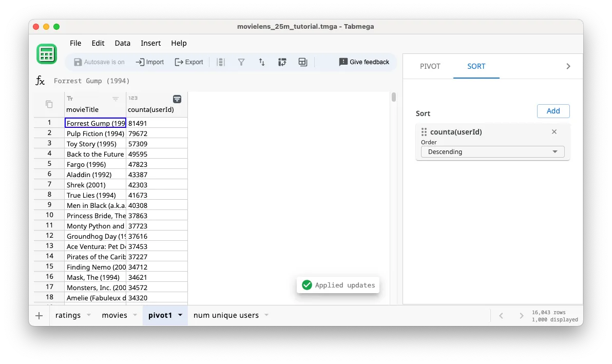Click the fx icon in the formula bar
The height and width of the screenshot is (364, 612).
40,81
